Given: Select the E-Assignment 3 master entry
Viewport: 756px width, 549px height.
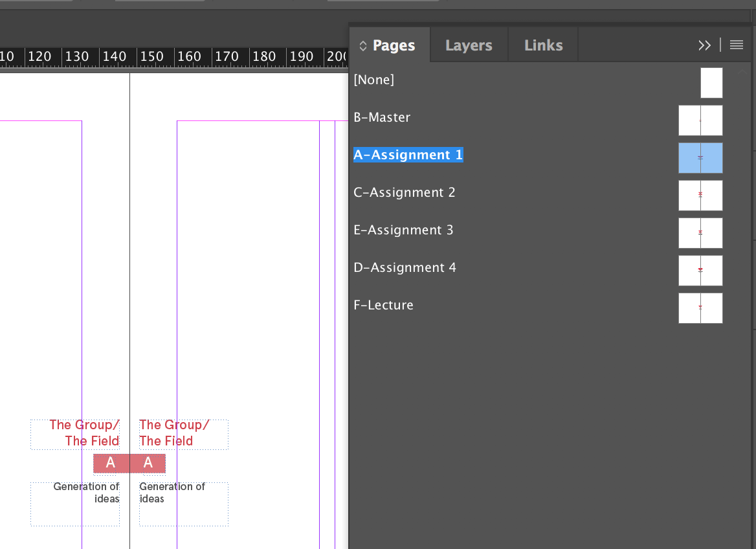Looking at the screenshot, I should pyautogui.click(x=403, y=230).
